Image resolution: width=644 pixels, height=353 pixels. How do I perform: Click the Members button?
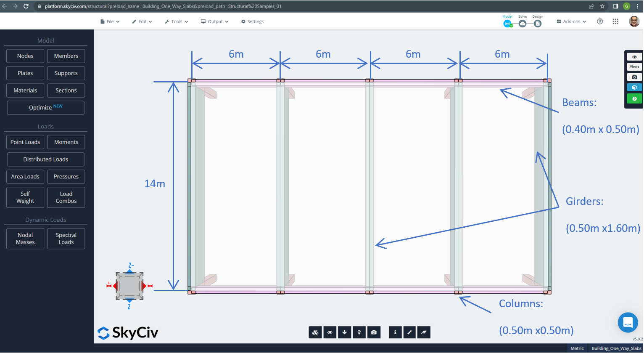pos(66,56)
